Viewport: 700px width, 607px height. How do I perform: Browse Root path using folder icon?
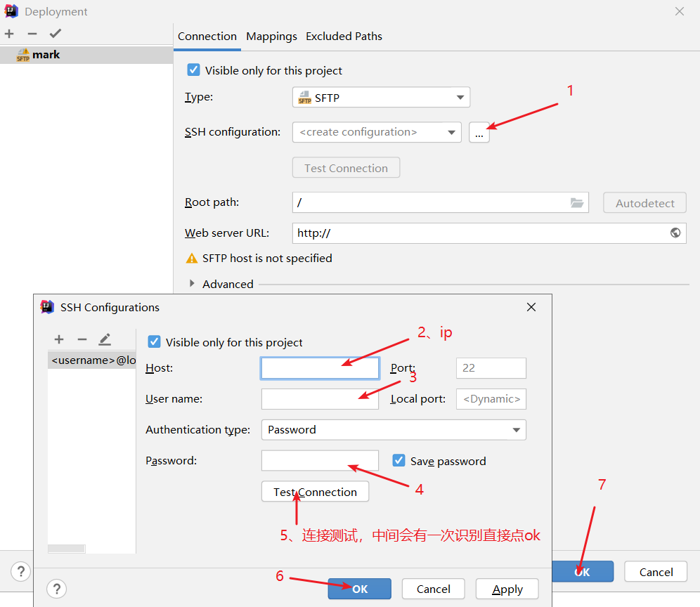point(577,202)
